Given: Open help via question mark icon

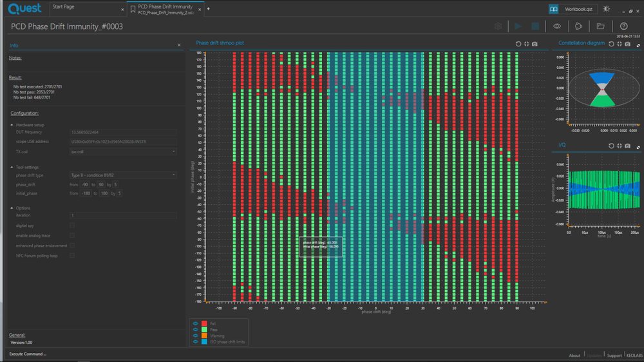Looking at the screenshot, I should click(x=623, y=26).
